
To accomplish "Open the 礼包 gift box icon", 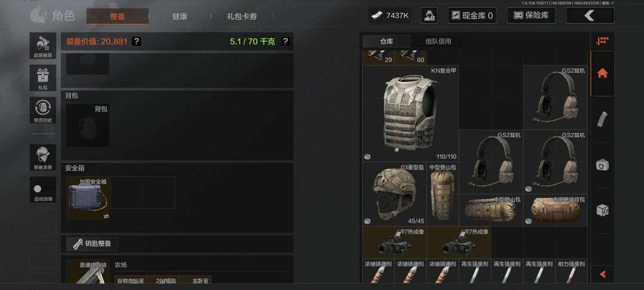I will pos(43,78).
